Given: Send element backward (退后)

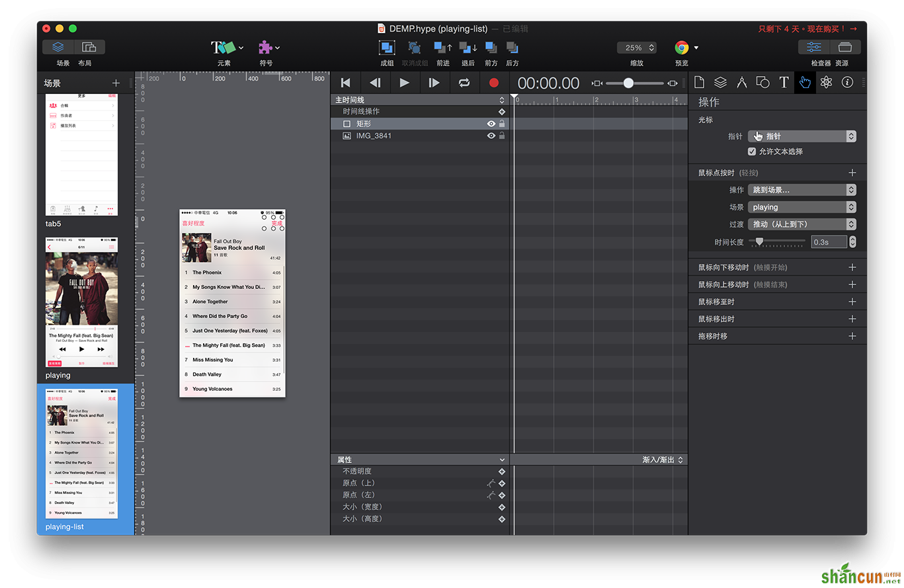Looking at the screenshot, I should point(468,48).
